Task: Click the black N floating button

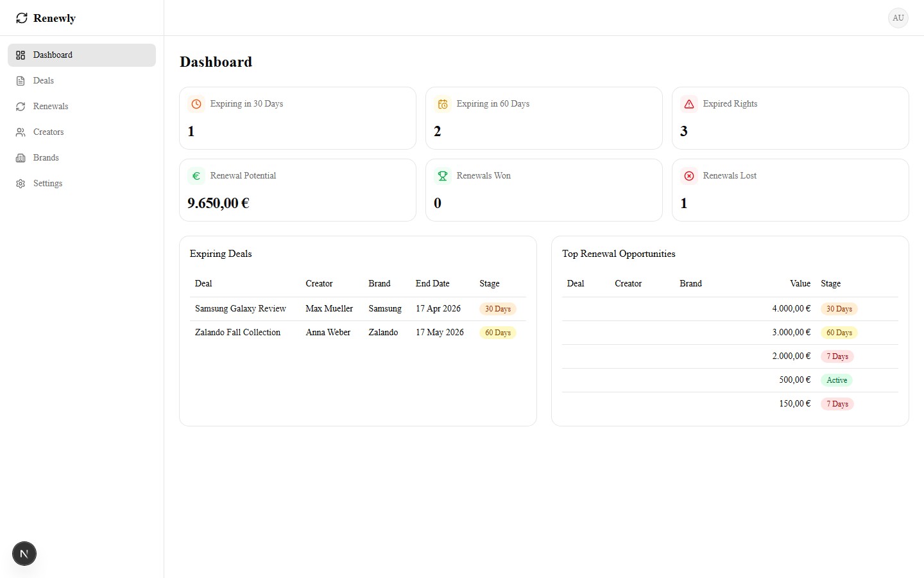Action: [24, 553]
